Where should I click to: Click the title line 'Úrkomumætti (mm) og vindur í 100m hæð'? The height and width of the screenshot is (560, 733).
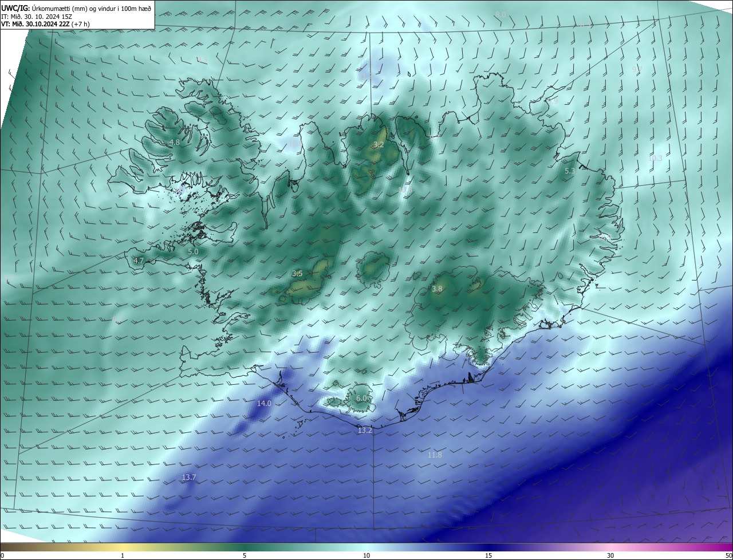coord(91,8)
